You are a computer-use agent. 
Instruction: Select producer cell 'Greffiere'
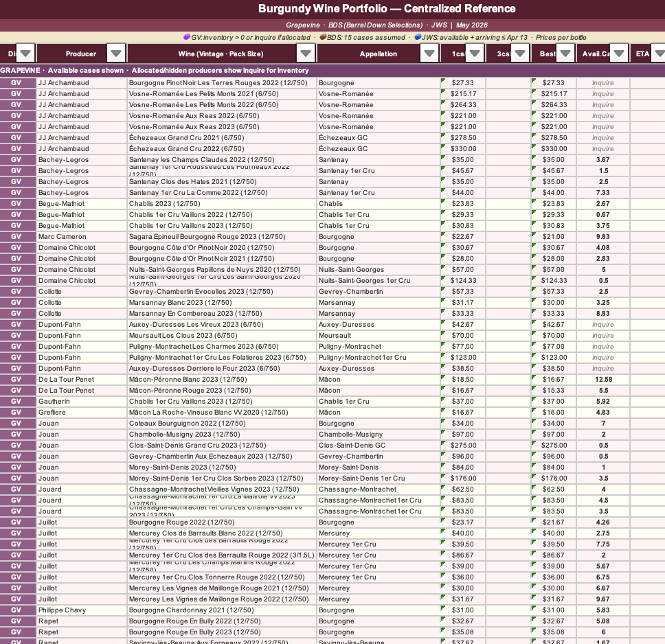(x=82, y=413)
